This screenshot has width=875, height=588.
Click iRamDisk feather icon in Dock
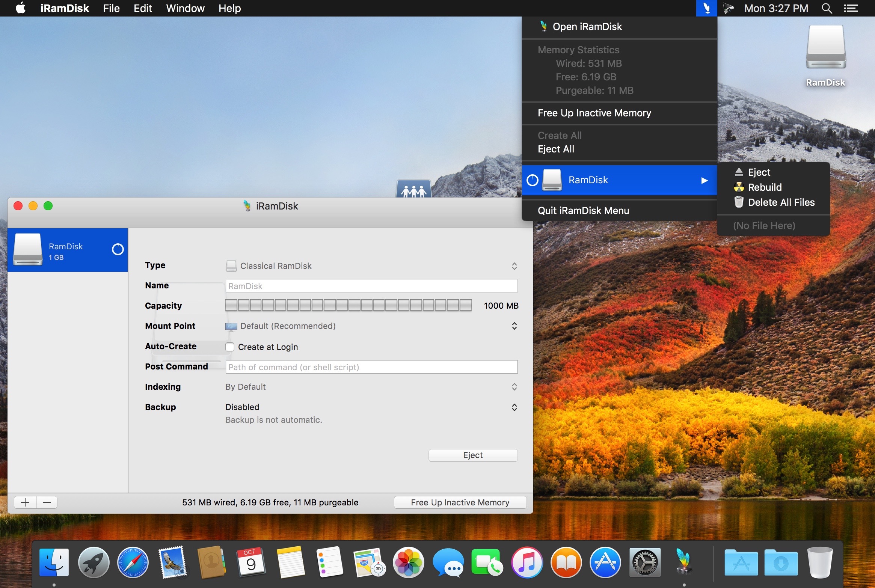click(684, 561)
